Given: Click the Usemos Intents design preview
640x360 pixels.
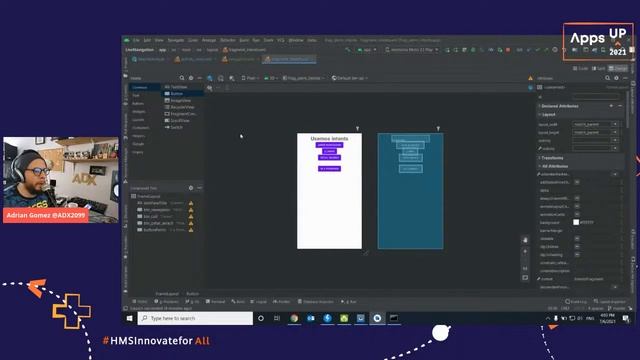Looking at the screenshot, I should click(329, 191).
